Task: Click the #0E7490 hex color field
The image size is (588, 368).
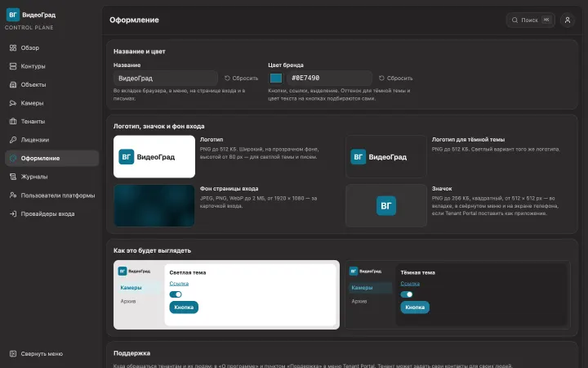Action: click(330, 79)
